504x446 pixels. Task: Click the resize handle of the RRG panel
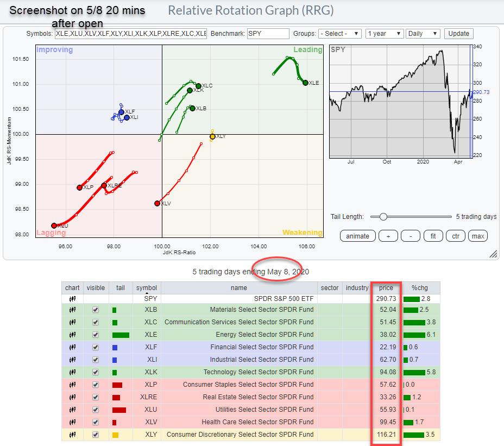[493, 254]
